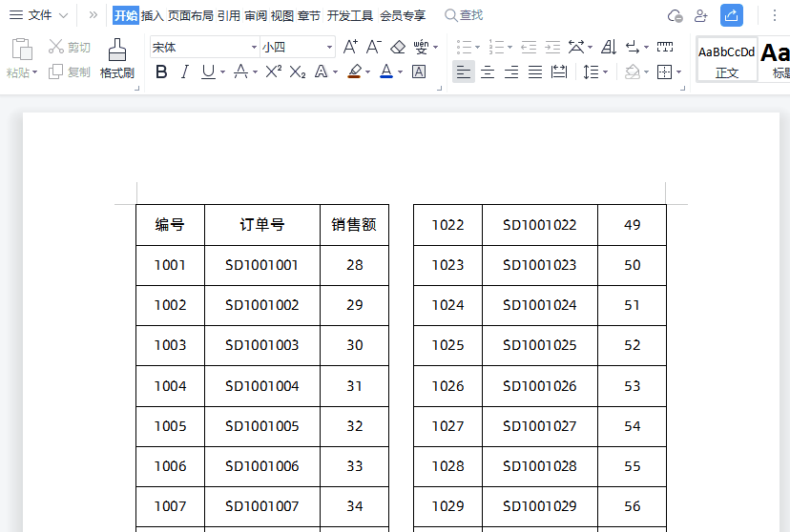
Task: Apply text effects outlined A
Action: (321, 72)
